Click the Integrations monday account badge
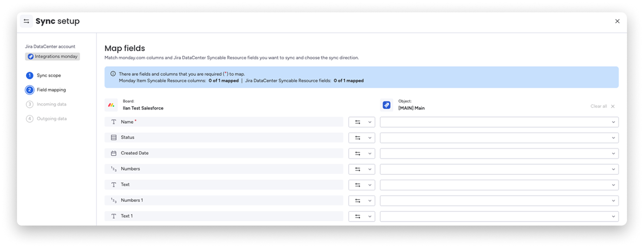This screenshot has width=644, height=248. (x=52, y=56)
